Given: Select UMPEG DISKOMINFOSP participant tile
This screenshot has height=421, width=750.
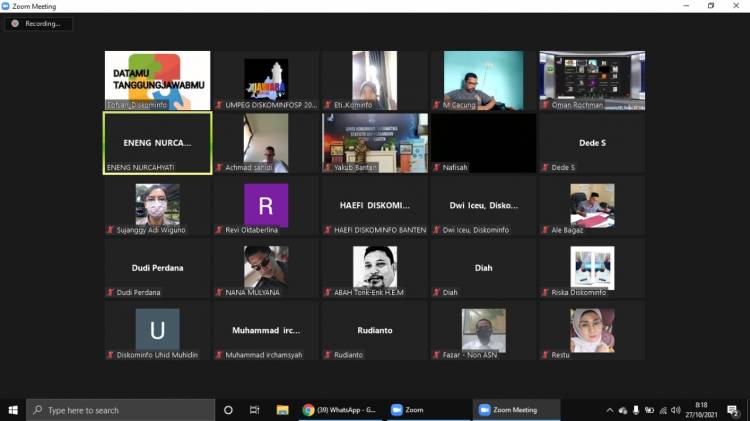Looking at the screenshot, I should pyautogui.click(x=266, y=80).
